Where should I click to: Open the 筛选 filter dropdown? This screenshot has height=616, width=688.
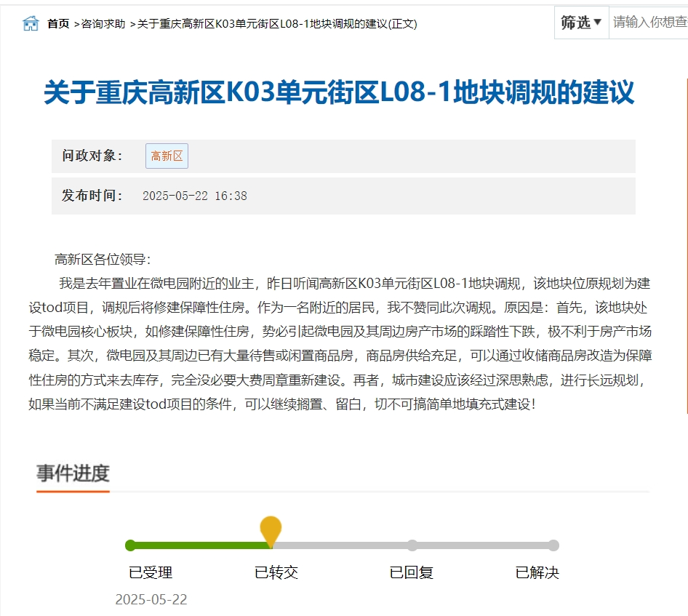[581, 23]
